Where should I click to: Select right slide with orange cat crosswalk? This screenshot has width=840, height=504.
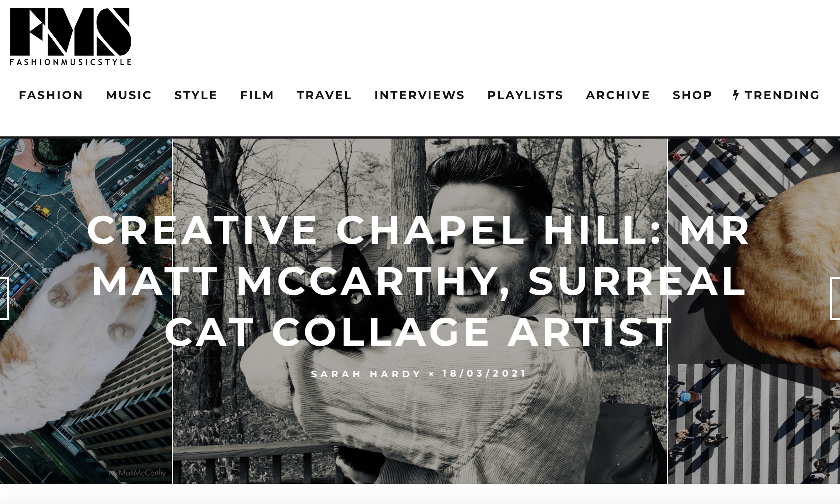click(754, 311)
